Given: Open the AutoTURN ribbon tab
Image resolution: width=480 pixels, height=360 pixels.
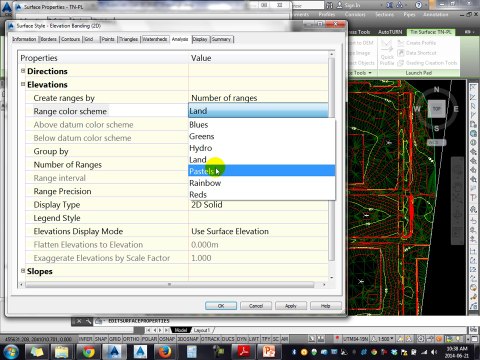Looking at the screenshot, I should point(390,32).
